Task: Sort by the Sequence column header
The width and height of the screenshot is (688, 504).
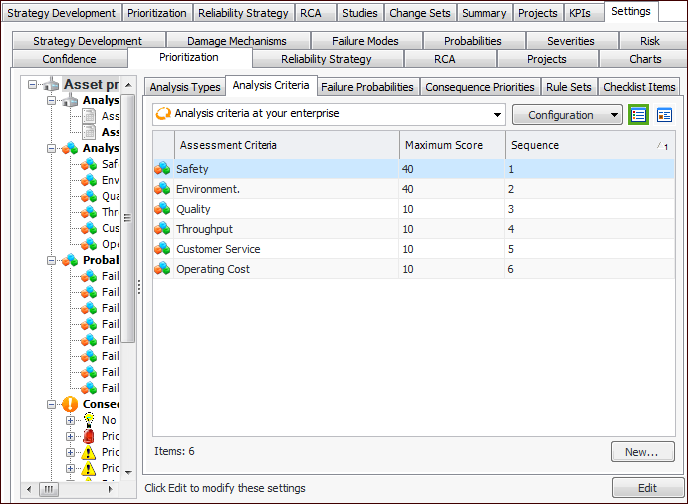Action: 589,145
